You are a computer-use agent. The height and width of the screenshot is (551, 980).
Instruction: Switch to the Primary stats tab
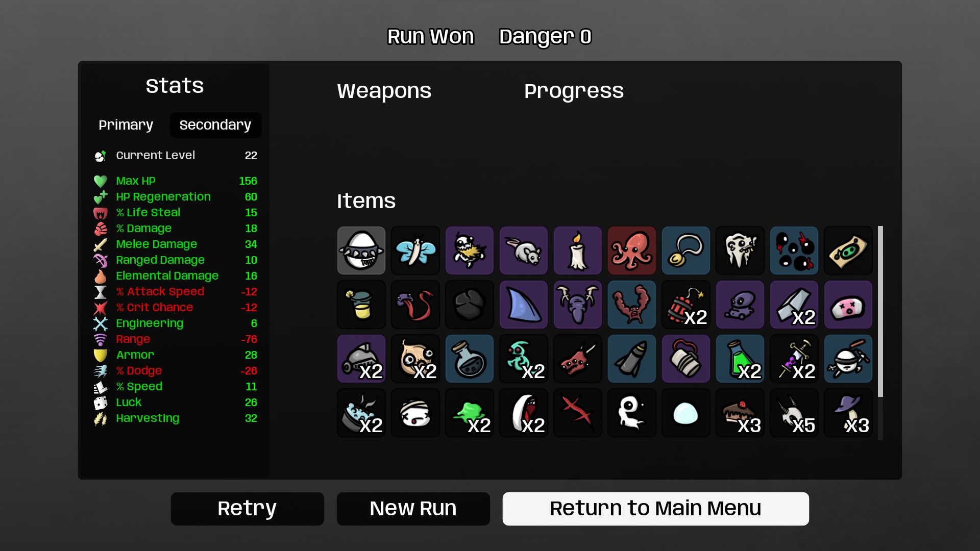tap(126, 125)
